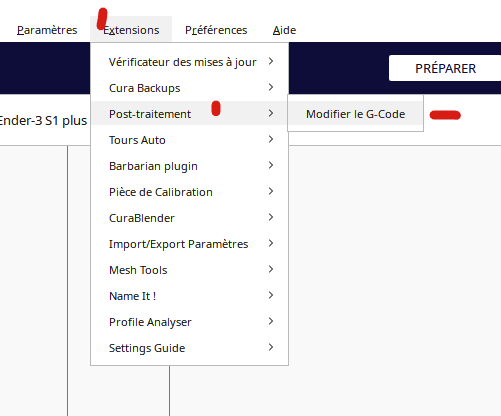Expand the Settings Guide submenu

point(189,348)
